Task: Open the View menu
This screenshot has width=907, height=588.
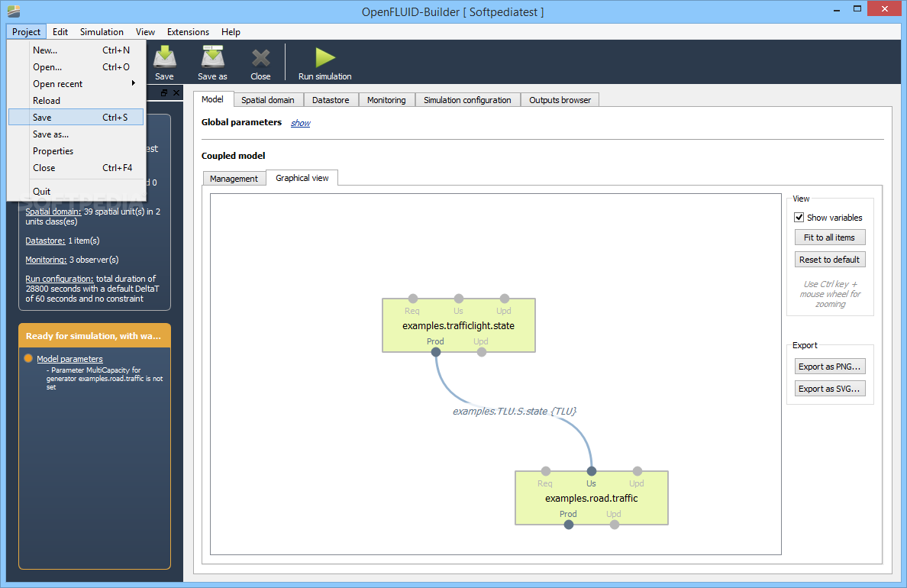Action: (145, 32)
